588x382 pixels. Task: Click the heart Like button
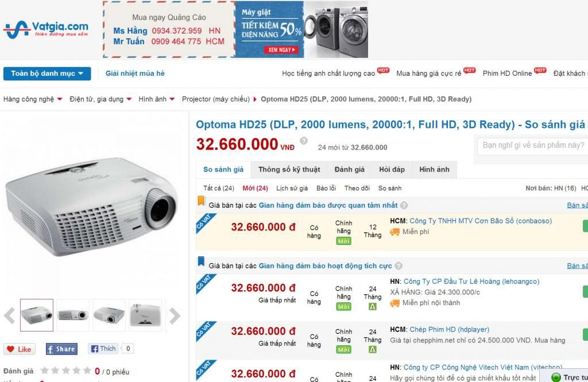pyautogui.click(x=20, y=349)
